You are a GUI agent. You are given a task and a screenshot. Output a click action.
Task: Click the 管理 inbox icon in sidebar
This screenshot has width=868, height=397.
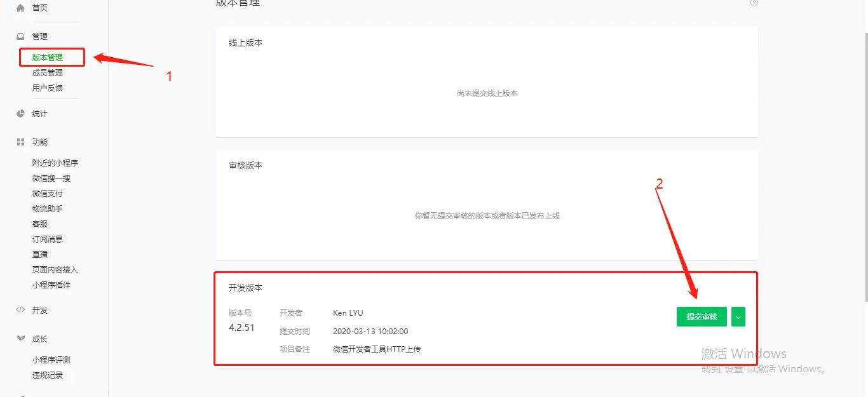tap(20, 37)
